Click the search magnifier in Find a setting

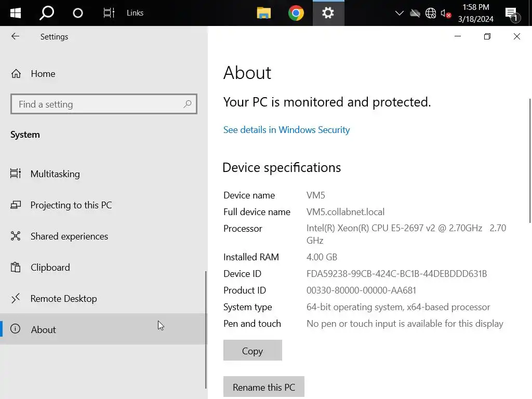click(x=188, y=104)
